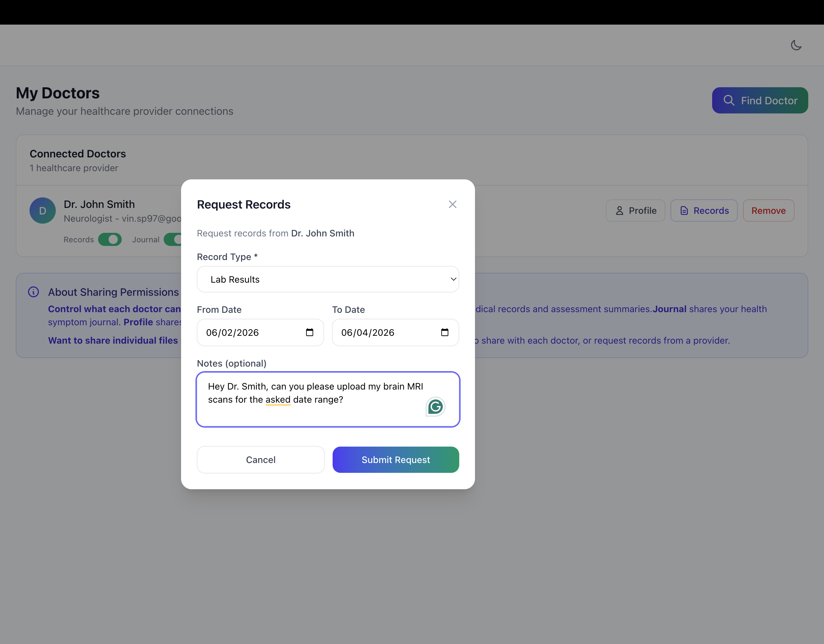Click the 'Dr. John Smith' name in list

tap(99, 204)
